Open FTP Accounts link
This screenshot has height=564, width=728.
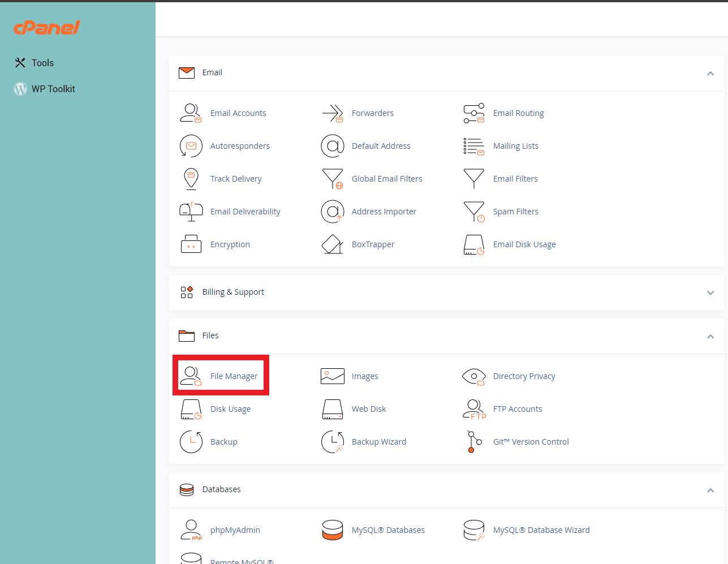(518, 409)
